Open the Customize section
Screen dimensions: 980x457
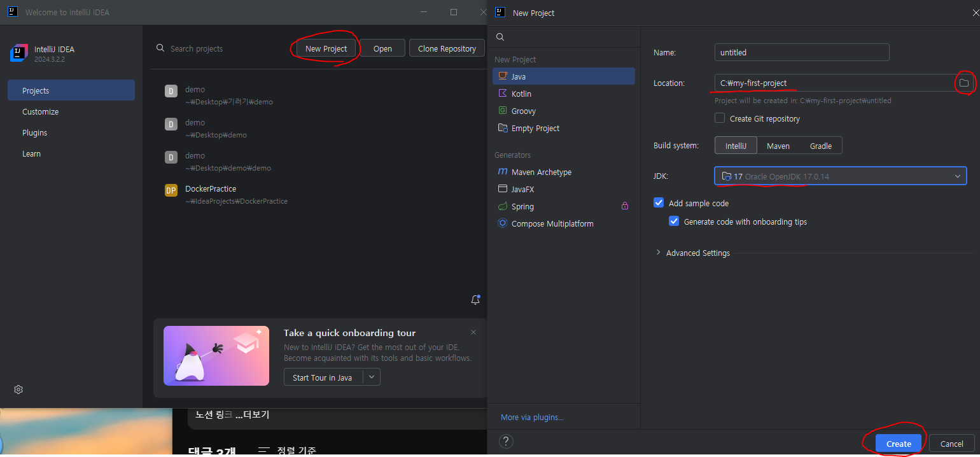(40, 111)
